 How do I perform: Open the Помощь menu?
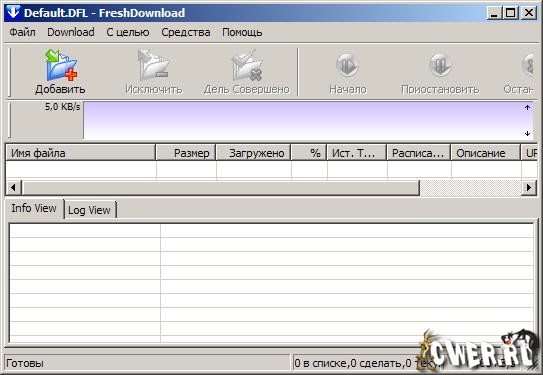pyautogui.click(x=242, y=32)
